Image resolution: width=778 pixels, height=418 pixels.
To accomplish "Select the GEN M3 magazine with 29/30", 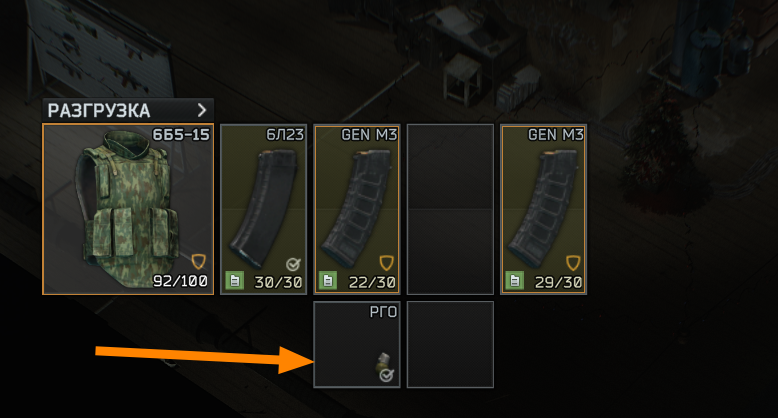I will pos(543,209).
